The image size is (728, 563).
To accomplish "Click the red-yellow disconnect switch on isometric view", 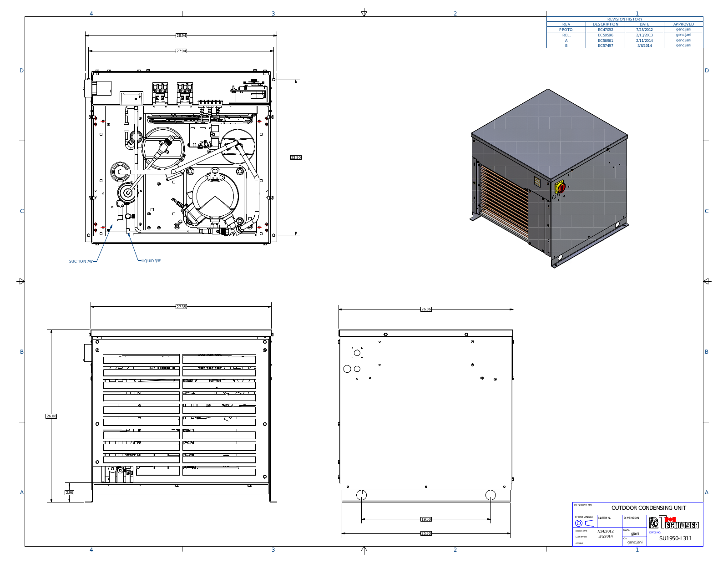I will coord(560,187).
